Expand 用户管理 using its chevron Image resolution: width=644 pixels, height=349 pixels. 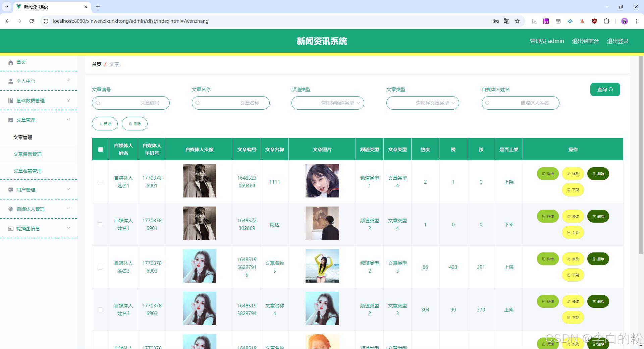pos(68,189)
